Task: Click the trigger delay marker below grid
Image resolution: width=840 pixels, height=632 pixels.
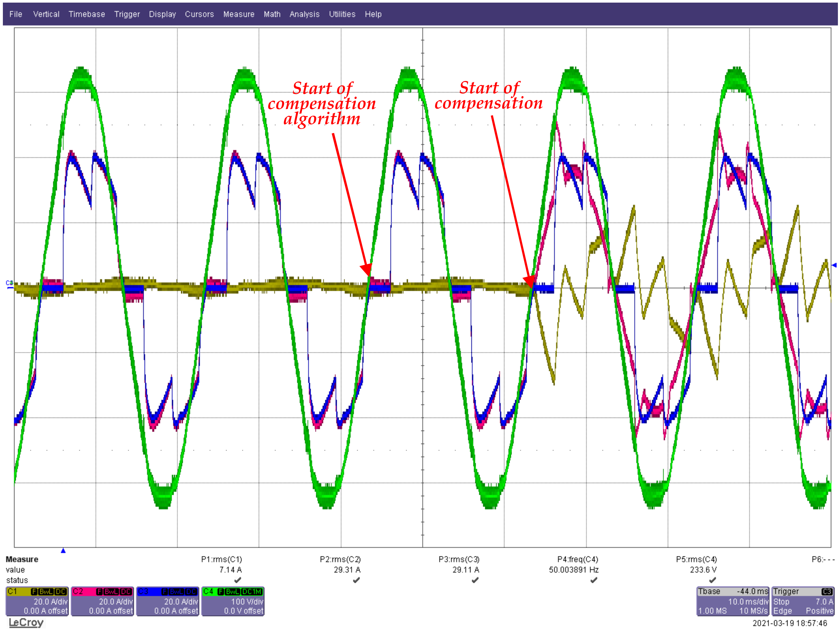Action: 63,551
